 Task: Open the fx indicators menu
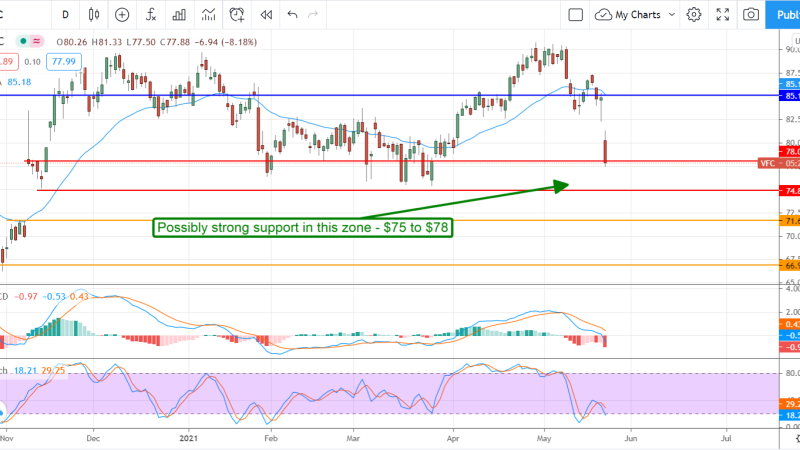(151, 15)
